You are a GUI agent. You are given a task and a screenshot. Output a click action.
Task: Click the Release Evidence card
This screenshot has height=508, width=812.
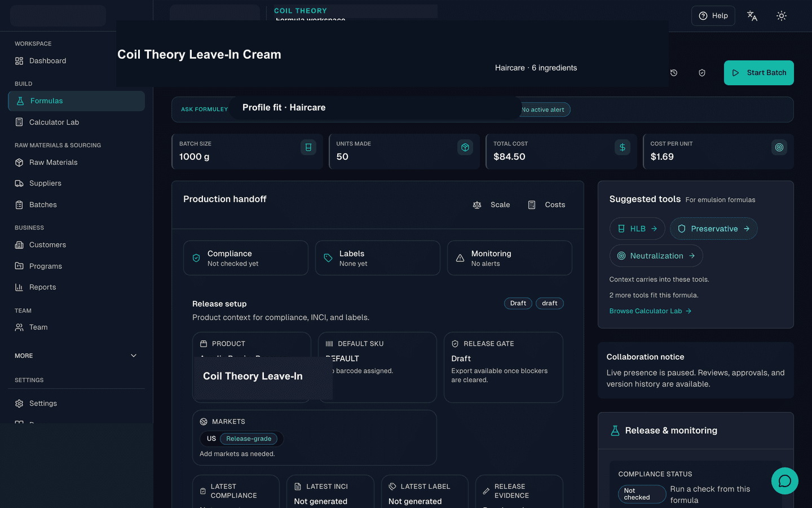pos(519,492)
